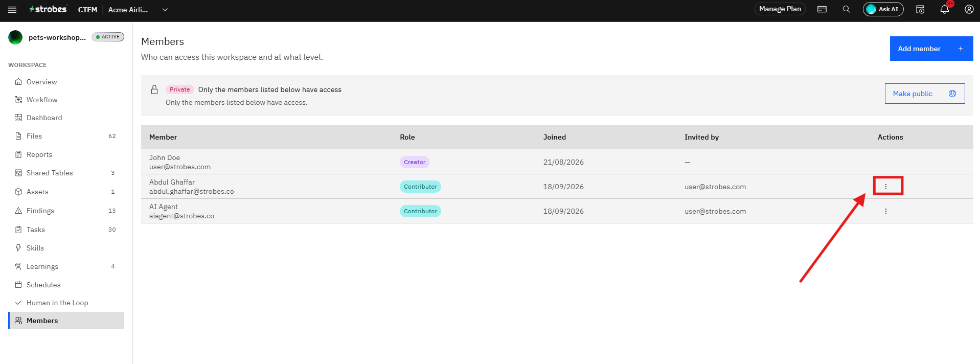Click the Private badge
980x364 pixels.
click(x=179, y=89)
